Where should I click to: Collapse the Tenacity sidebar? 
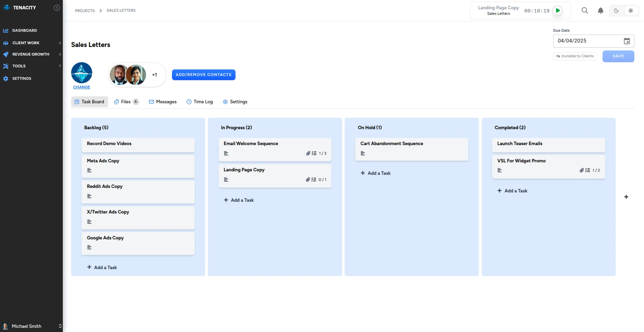click(57, 8)
